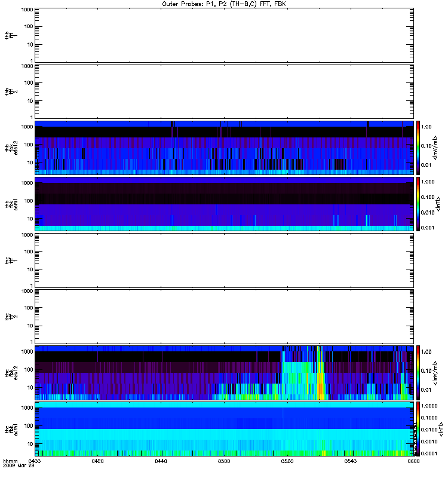Click the '10' y-tick of the first empty thc panel
The width and height of the screenshot is (448, 478).
coord(30,270)
